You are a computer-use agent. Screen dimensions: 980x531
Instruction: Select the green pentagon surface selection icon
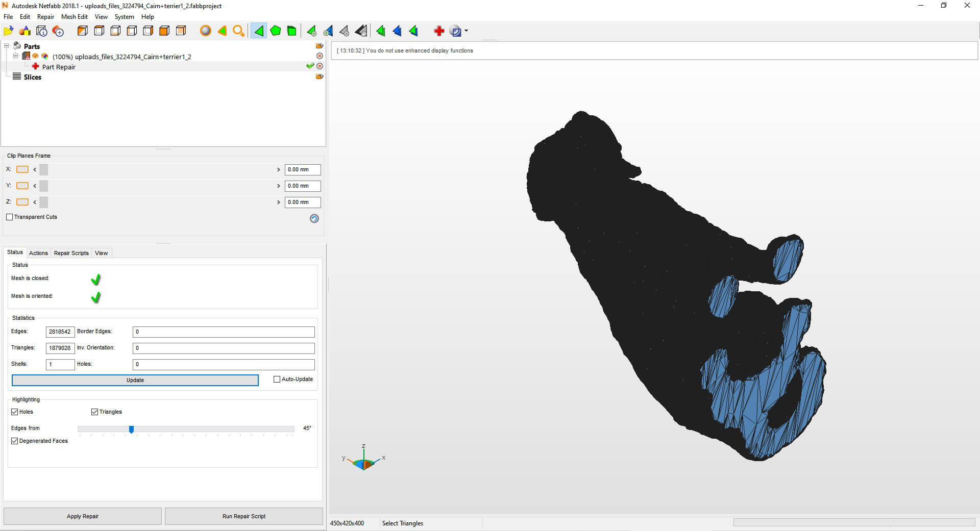coord(275,31)
